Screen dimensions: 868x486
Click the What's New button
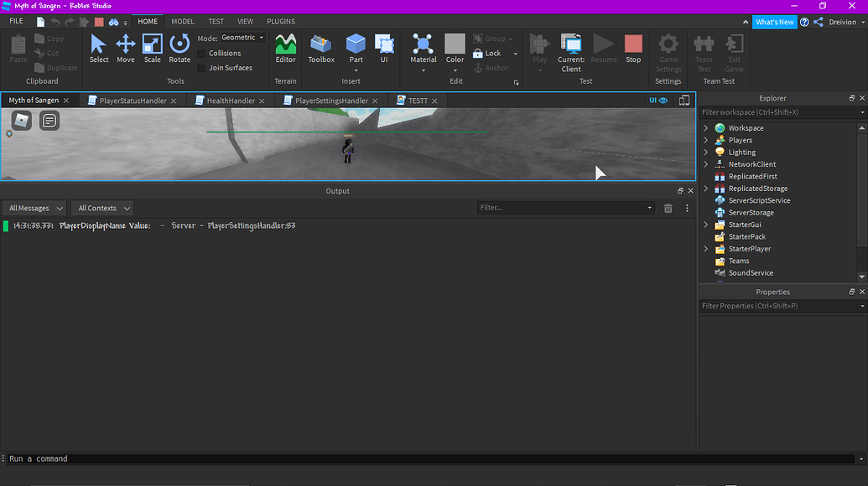pos(774,22)
